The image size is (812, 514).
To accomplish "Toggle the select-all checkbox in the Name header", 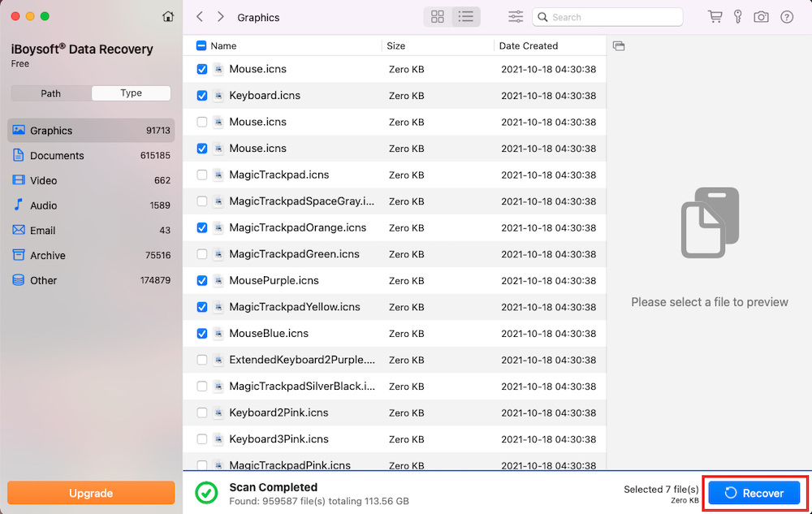I will pos(201,45).
